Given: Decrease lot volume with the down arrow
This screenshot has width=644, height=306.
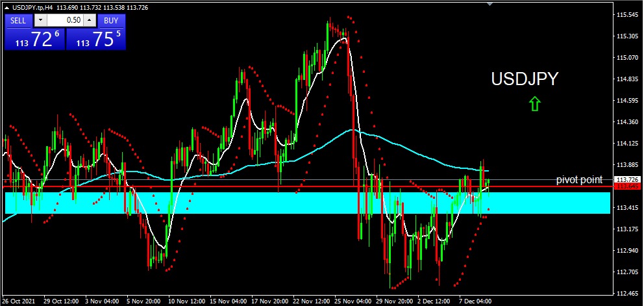Looking at the screenshot, I should pyautogui.click(x=40, y=21).
